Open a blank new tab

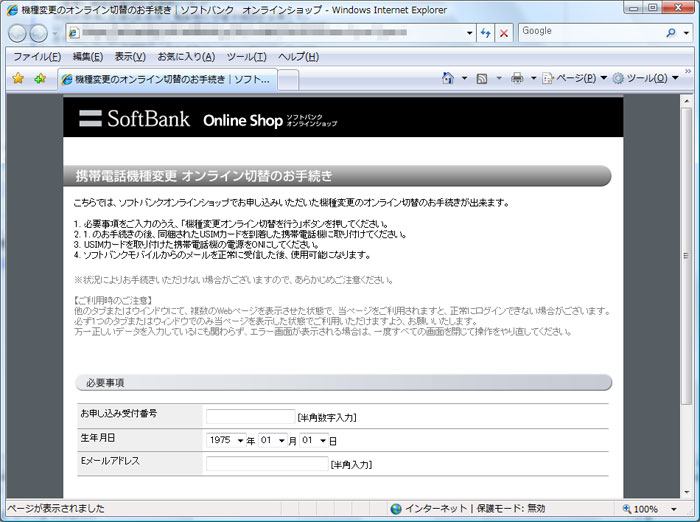click(x=288, y=80)
